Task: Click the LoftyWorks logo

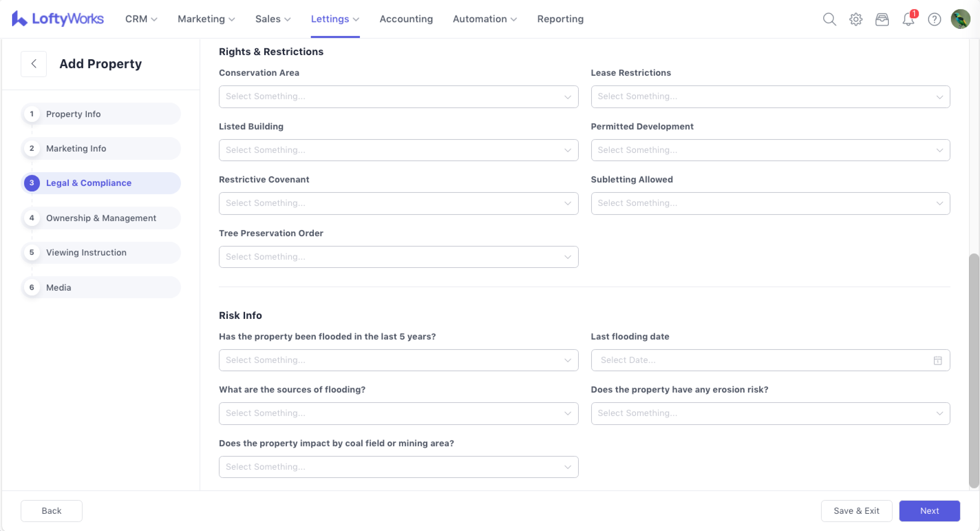Action: (58, 19)
